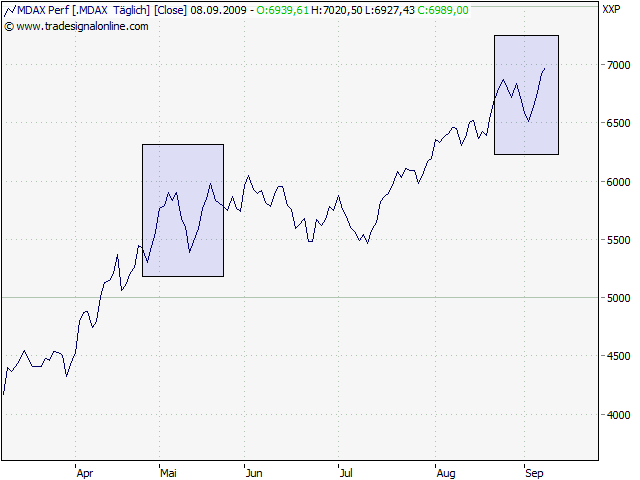Image resolution: width=640 pixels, height=480 pixels.
Task: Click the close value C:6989,00
Action: (443, 10)
